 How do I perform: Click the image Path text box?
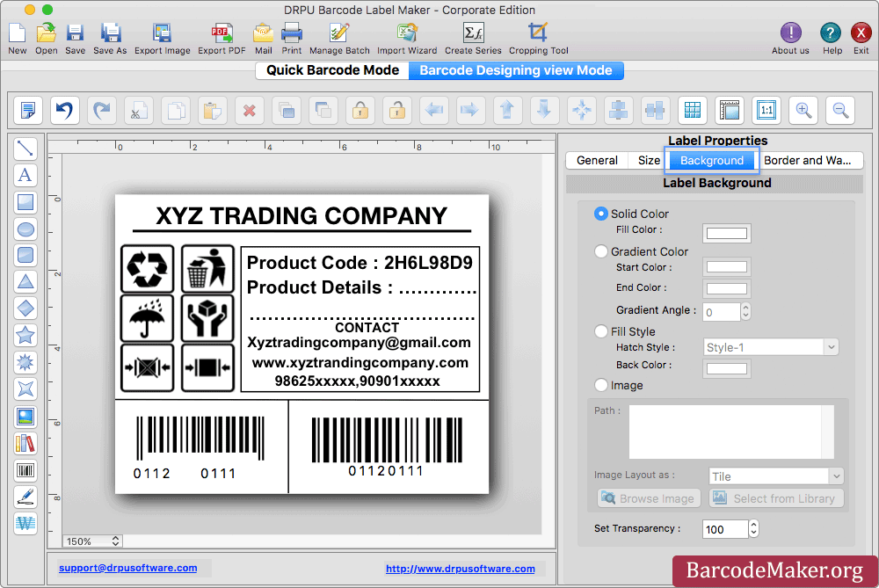731,432
